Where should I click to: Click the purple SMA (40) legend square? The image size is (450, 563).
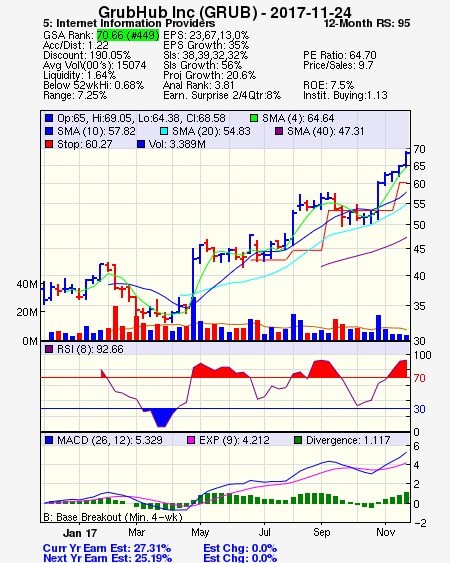279,131
